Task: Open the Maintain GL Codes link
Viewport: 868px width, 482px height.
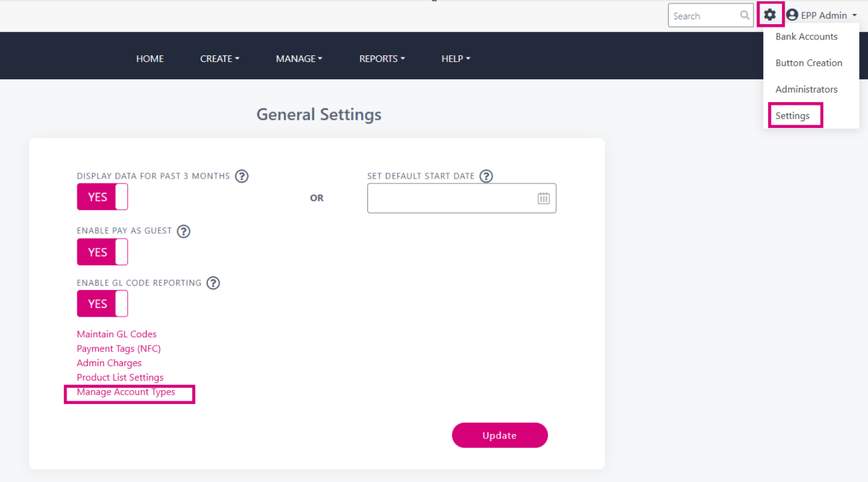Action: point(117,334)
